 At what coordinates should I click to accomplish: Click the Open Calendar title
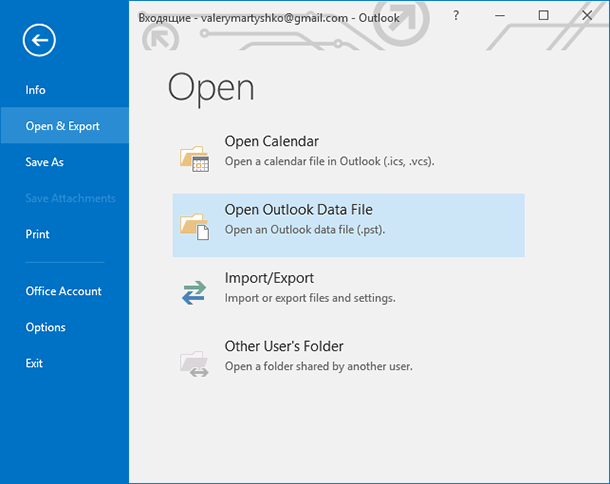click(x=272, y=141)
